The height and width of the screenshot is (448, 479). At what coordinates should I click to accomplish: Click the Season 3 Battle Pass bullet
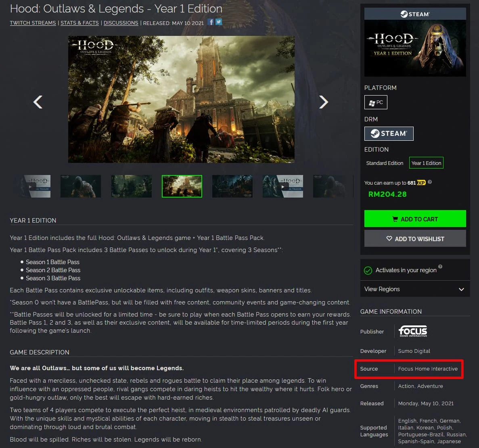(x=53, y=278)
